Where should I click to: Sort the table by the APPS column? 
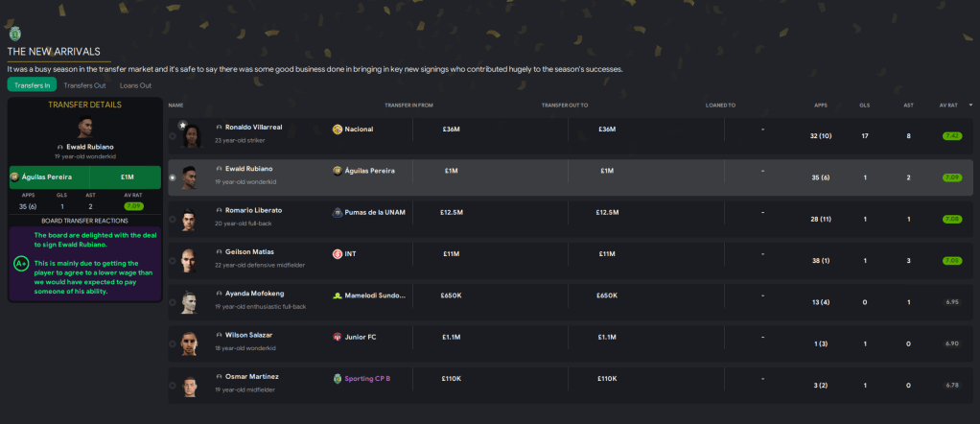pos(820,105)
